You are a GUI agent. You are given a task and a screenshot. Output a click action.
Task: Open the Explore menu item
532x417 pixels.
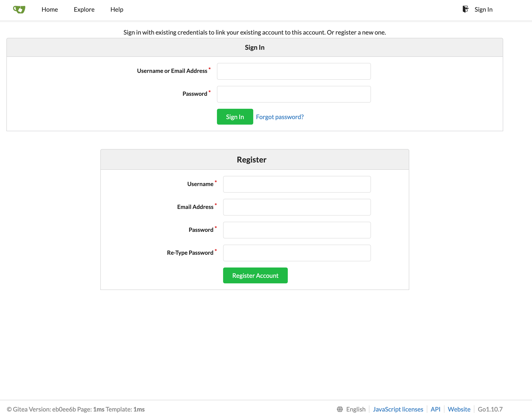click(84, 9)
